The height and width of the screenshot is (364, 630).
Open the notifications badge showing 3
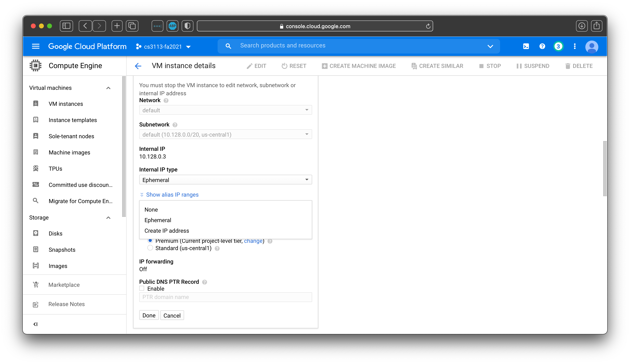559,46
